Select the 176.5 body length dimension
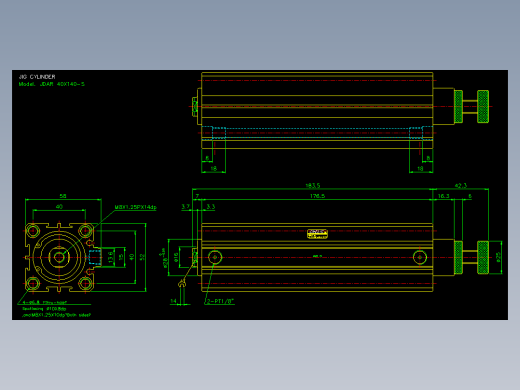 click(x=317, y=196)
